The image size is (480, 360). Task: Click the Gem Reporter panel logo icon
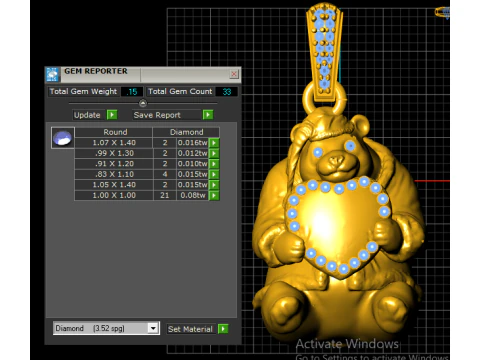tap(52, 74)
